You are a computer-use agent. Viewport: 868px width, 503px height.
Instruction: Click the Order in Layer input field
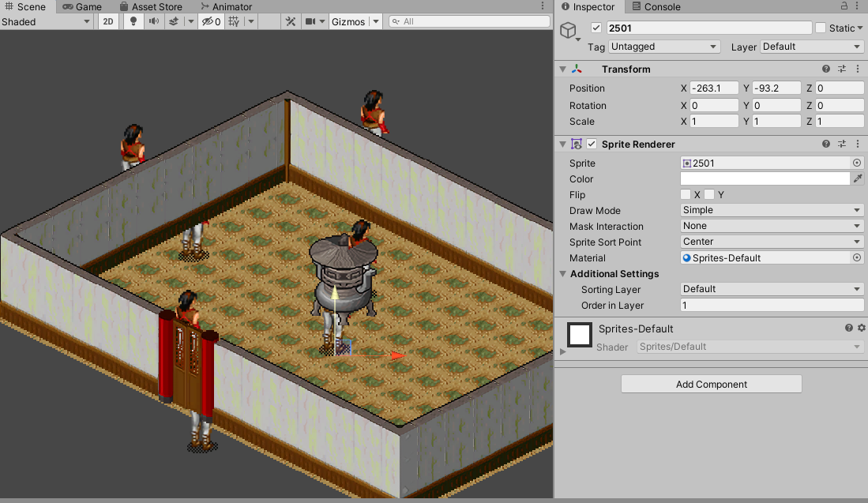[770, 306]
